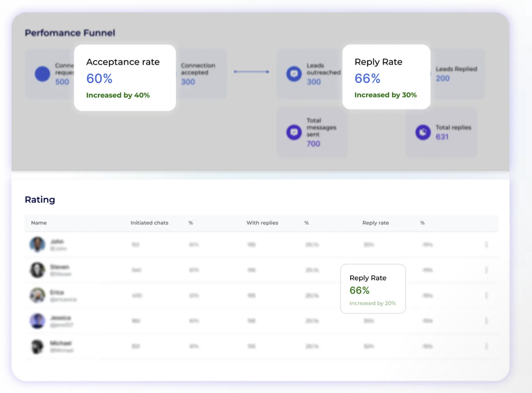The height and width of the screenshot is (393, 532).
Task: Sort by Initiated chats column header
Action: [x=149, y=223]
